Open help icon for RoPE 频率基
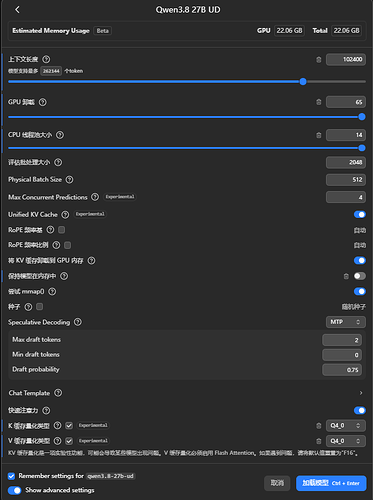 50,230
